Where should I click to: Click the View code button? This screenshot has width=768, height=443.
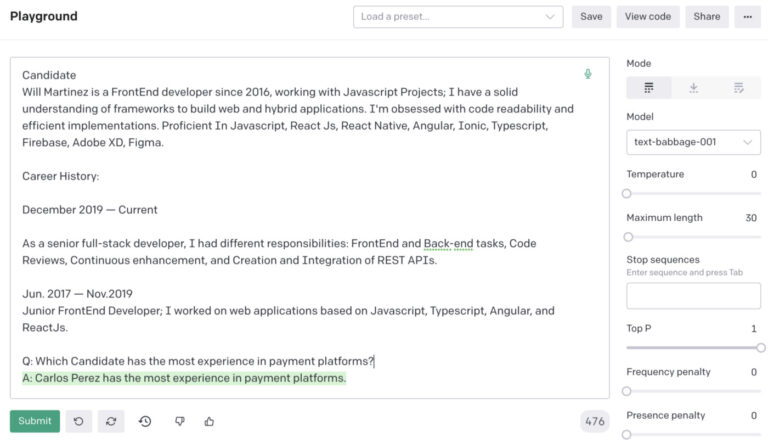[x=648, y=17]
